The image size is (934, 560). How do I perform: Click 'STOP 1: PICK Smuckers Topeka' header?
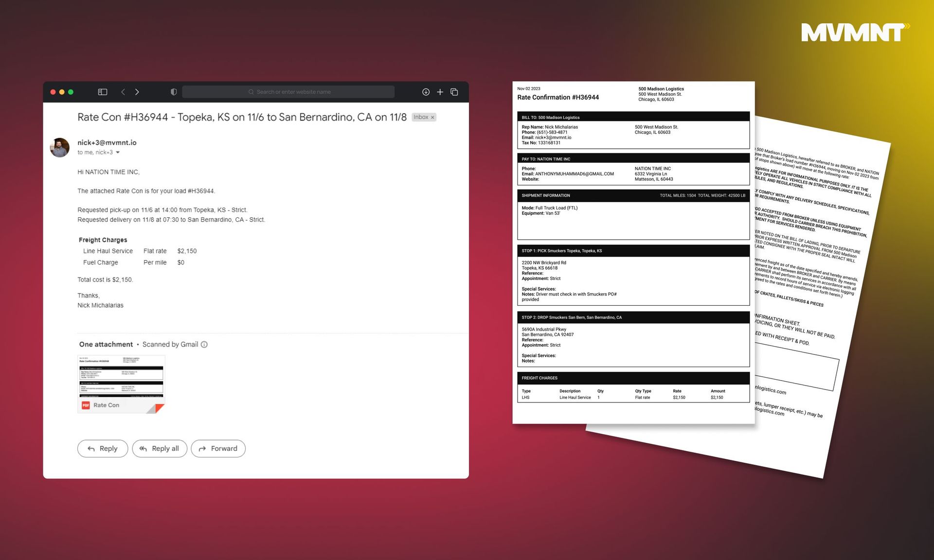[633, 251]
